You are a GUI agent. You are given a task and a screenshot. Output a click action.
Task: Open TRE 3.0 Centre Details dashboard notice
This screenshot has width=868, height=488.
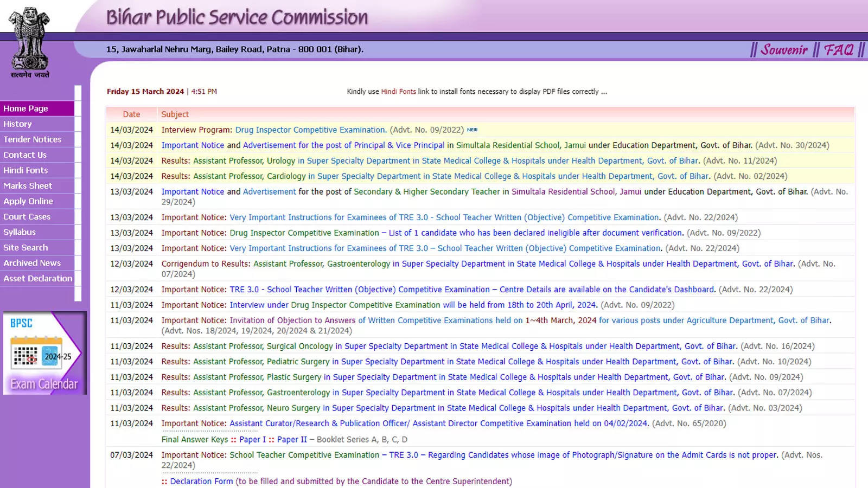pyautogui.click(x=473, y=290)
